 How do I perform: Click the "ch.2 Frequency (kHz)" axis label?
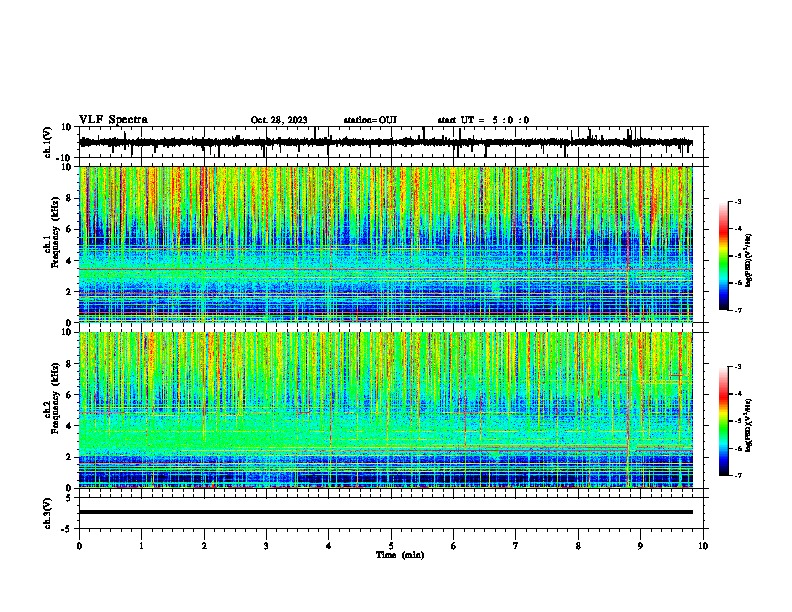click(x=51, y=398)
